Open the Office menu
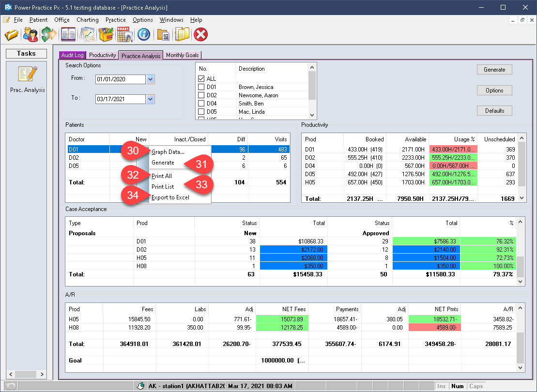This screenshot has height=392, width=537. (x=62, y=20)
